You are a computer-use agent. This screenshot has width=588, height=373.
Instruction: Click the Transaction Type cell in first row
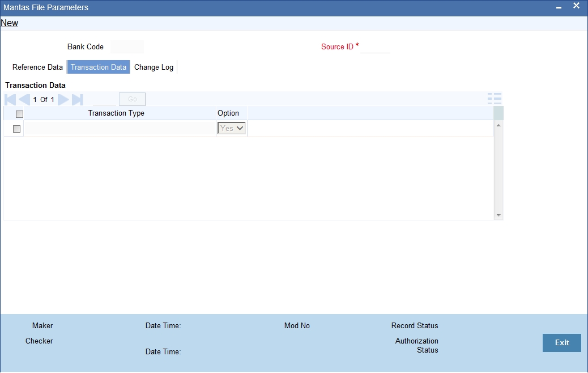click(120, 128)
